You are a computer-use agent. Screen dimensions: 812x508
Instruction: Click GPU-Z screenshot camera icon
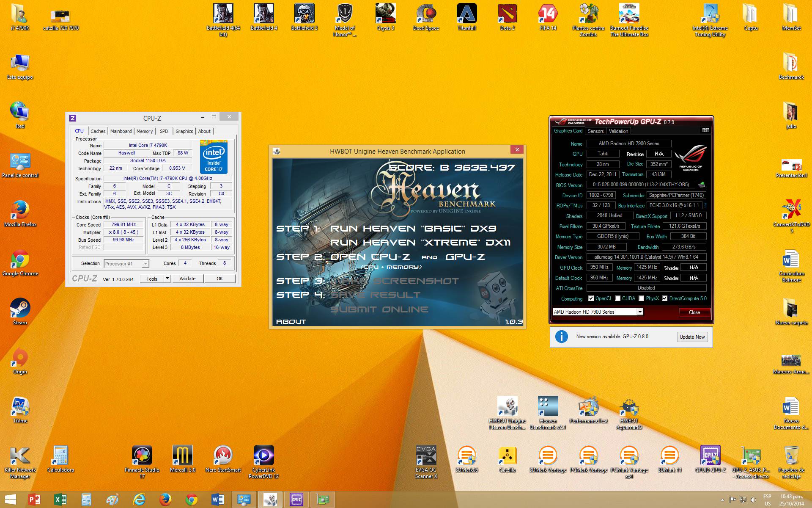(x=705, y=130)
